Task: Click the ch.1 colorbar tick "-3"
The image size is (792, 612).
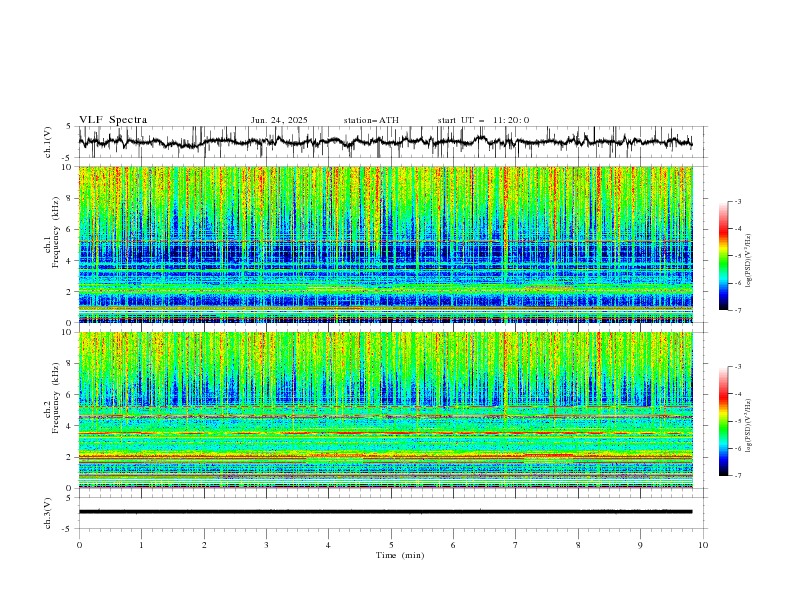Action: [738, 202]
